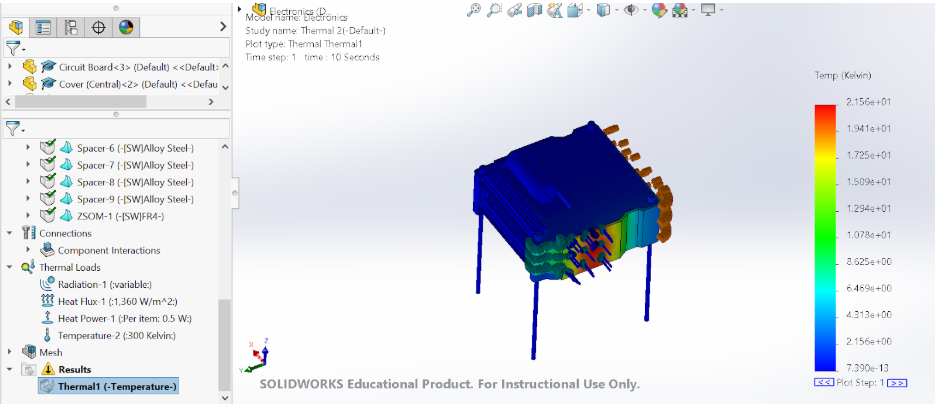Select the Thermal1 (-Temperature-) plot
The width and height of the screenshot is (938, 404).
(x=108, y=387)
